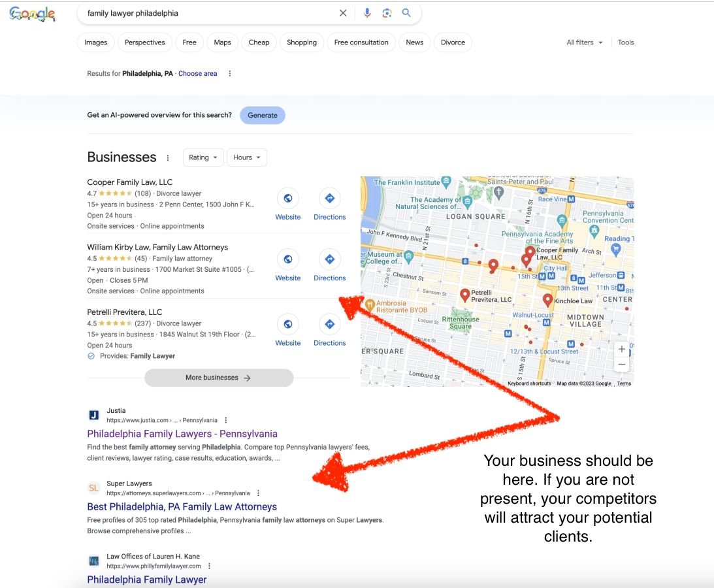
Task: Open options menu next to Choose area
Action: pyautogui.click(x=230, y=73)
